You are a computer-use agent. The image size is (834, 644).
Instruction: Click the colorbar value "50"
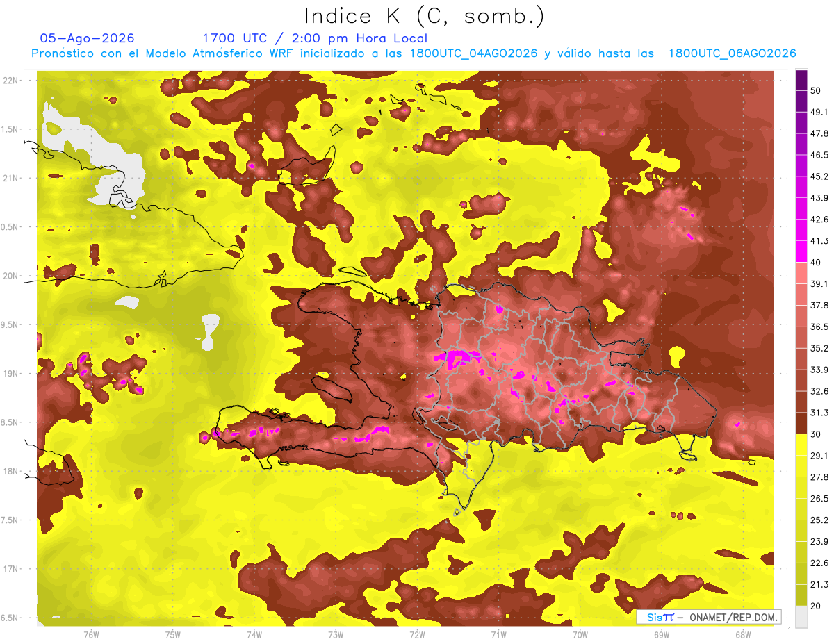click(816, 90)
